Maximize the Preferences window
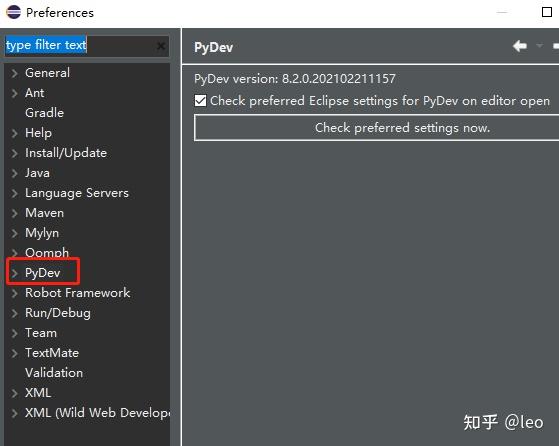This screenshot has width=559, height=446. coord(547,12)
